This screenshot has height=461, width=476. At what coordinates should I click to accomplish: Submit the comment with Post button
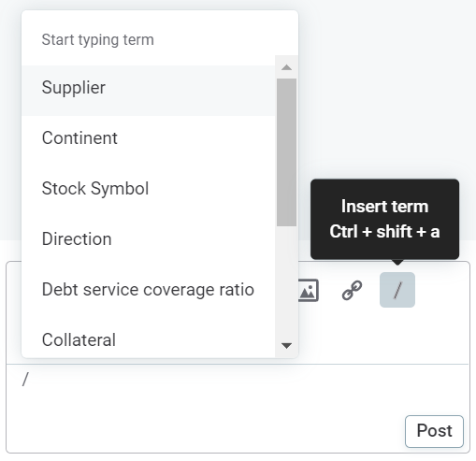click(434, 431)
